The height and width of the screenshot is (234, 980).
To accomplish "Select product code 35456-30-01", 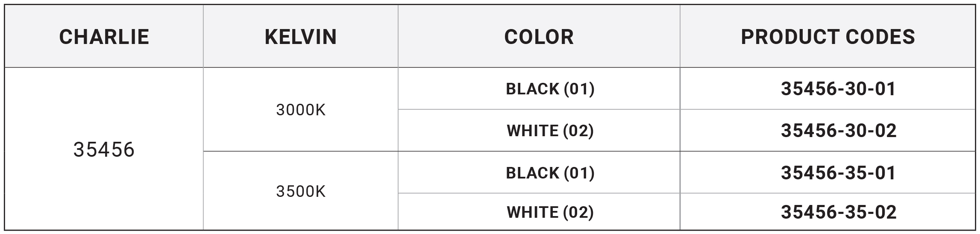I will [x=838, y=89].
